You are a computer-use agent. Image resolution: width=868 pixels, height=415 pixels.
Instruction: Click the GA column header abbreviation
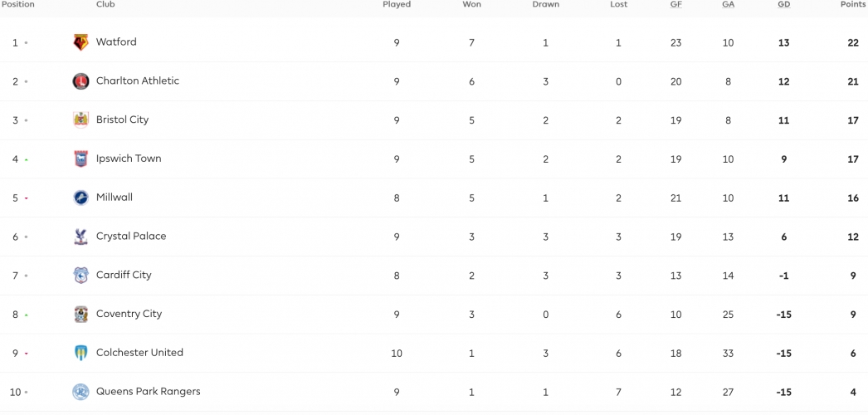[729, 4]
